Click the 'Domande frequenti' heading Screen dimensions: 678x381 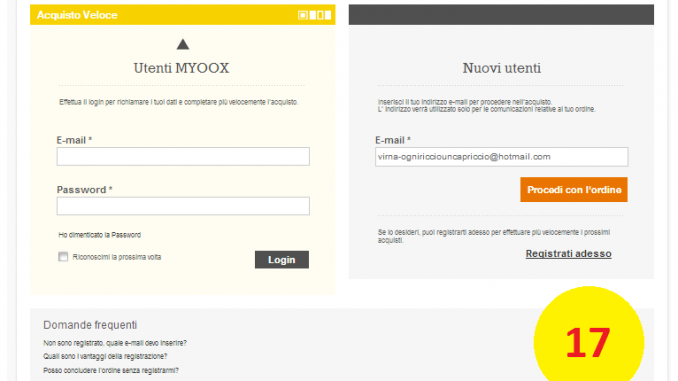click(x=90, y=325)
